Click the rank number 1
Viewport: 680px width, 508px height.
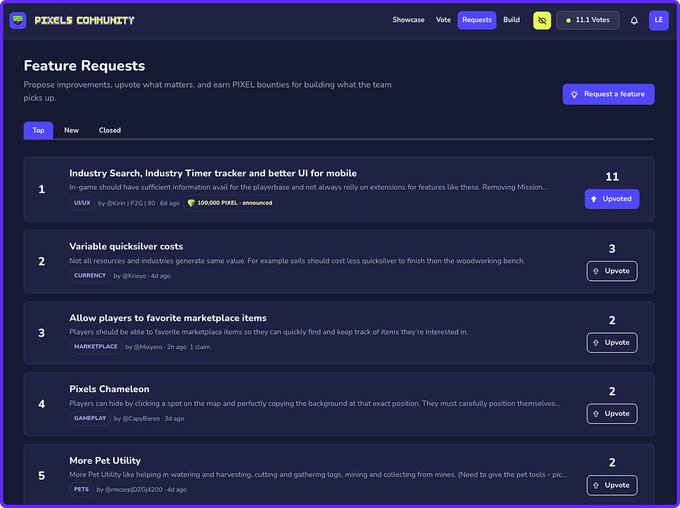click(42, 189)
